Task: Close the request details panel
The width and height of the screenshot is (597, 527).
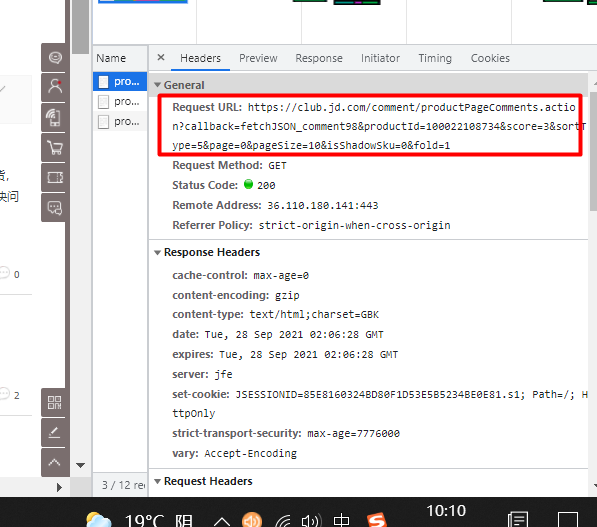Action: click(161, 57)
